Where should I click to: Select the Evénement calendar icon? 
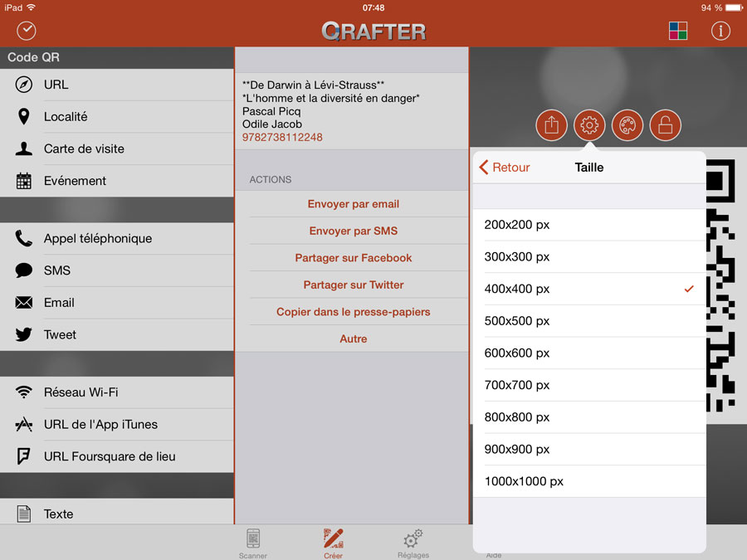[23, 181]
